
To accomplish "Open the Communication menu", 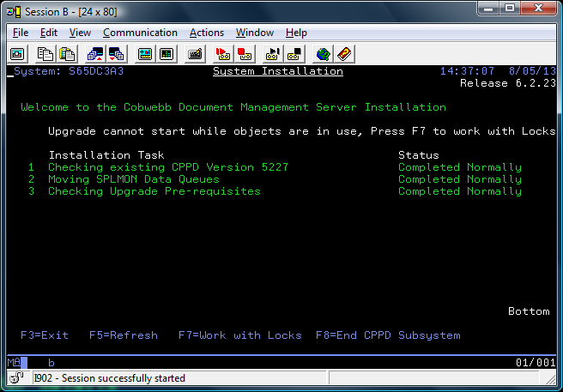I will point(140,33).
